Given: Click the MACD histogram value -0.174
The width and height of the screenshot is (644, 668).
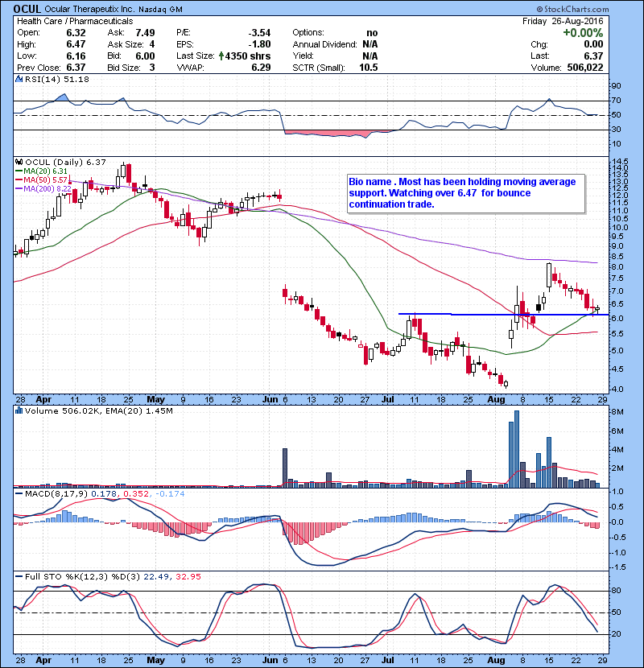Looking at the screenshot, I should coord(170,494).
